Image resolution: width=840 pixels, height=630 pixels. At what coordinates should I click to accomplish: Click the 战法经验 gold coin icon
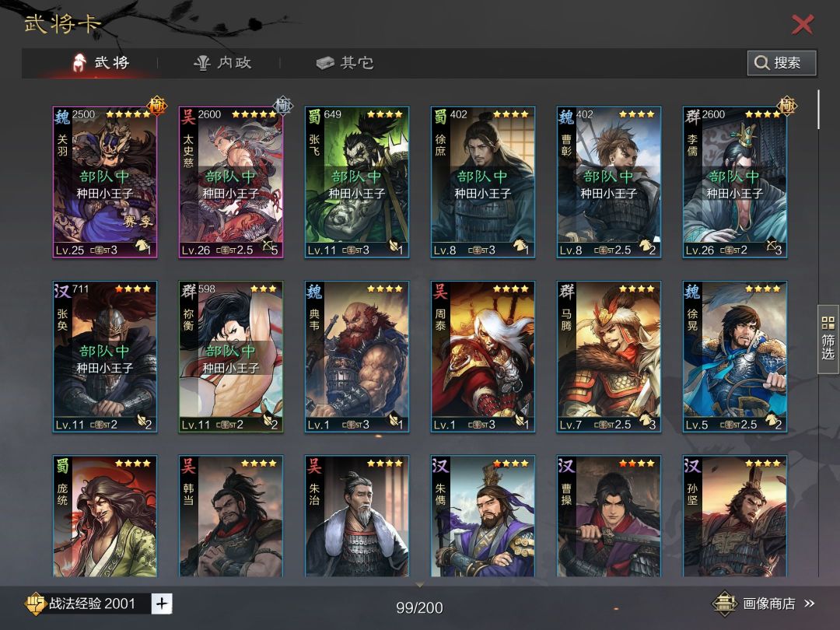click(35, 604)
